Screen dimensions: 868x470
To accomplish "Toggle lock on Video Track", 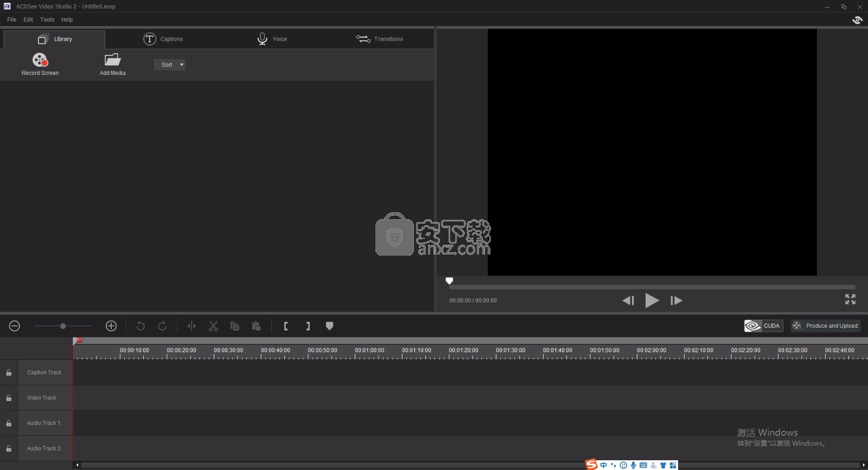I will [x=9, y=398].
